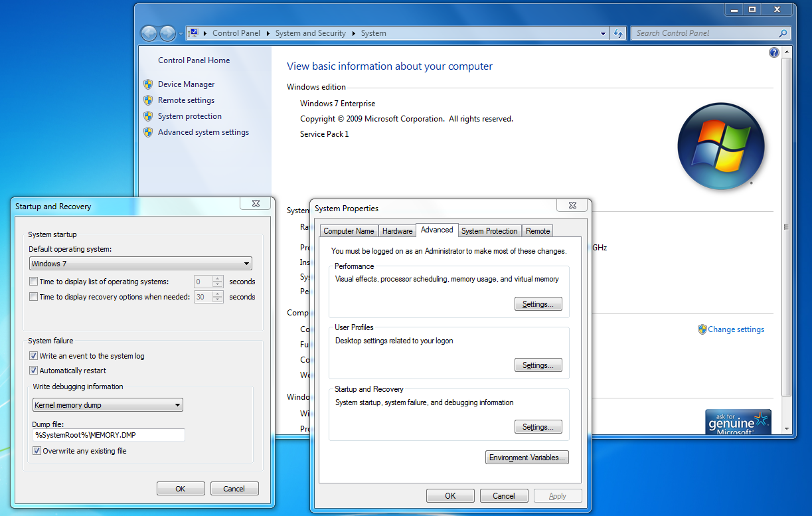Open Performance Settings button
Image resolution: width=812 pixels, height=516 pixels.
[538, 304]
